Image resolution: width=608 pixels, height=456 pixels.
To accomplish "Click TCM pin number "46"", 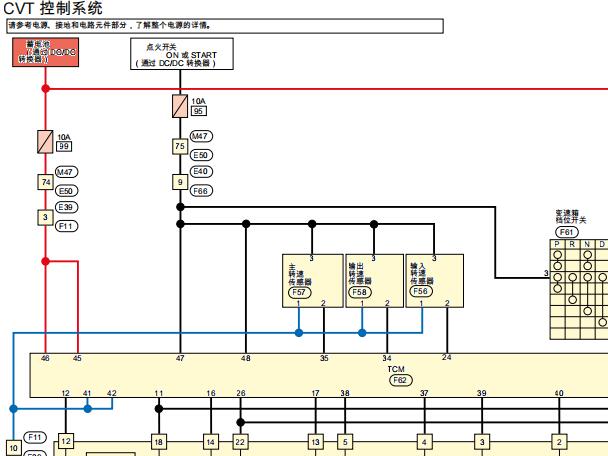I will [x=45, y=358].
